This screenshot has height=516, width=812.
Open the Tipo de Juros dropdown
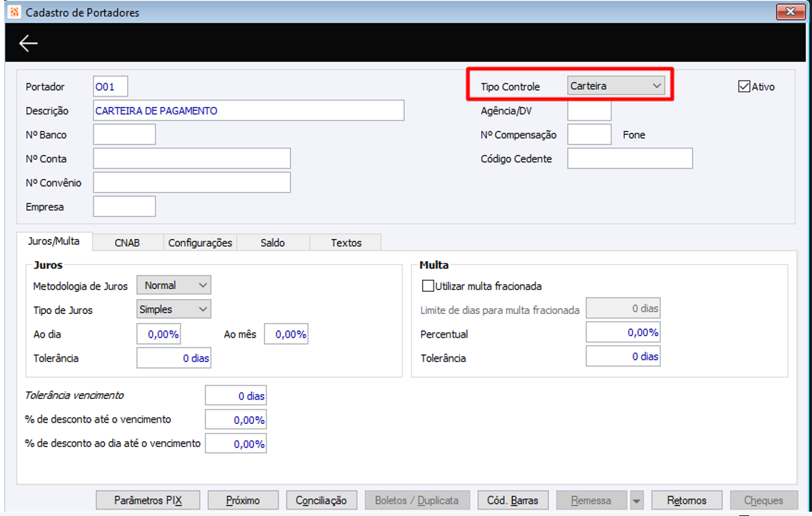(174, 309)
